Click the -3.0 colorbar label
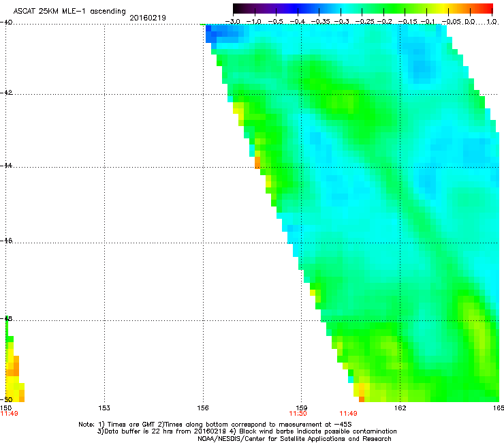The image size is (504, 443). pyautogui.click(x=232, y=22)
